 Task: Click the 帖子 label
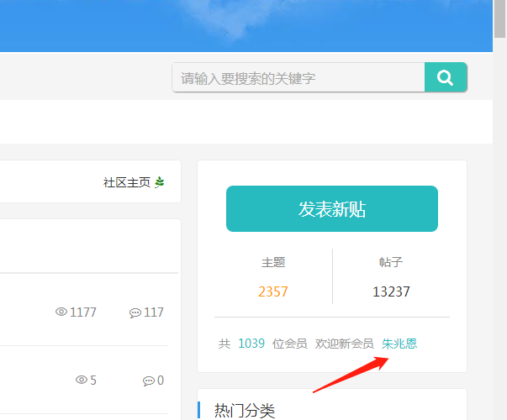coord(391,262)
